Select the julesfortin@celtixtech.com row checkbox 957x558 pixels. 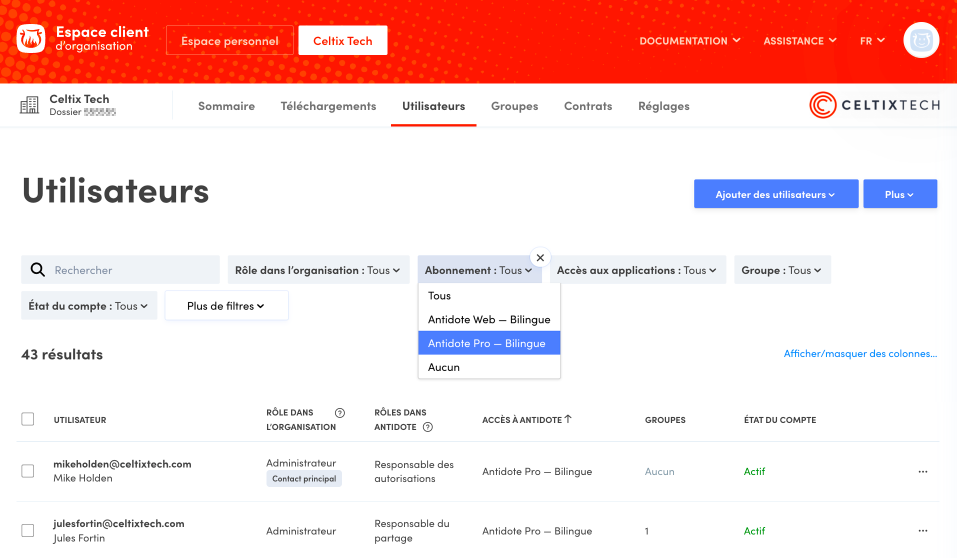coord(28,531)
